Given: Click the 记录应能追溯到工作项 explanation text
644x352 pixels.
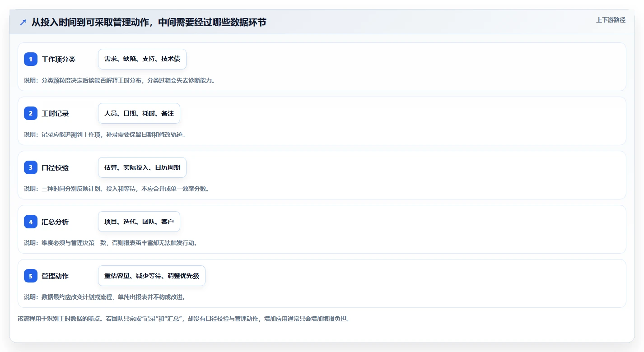Looking at the screenshot, I should [x=105, y=134].
